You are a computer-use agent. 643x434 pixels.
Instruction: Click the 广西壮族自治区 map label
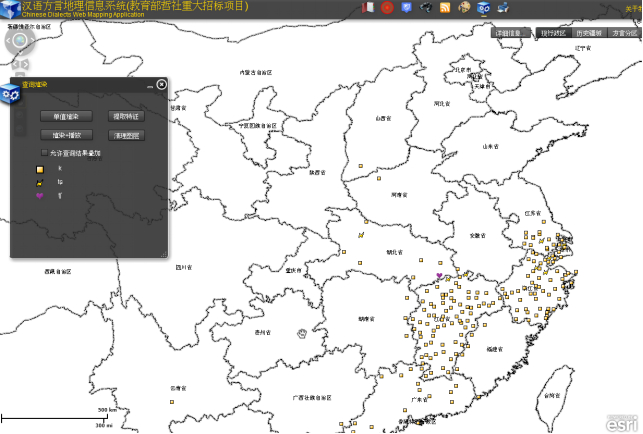click(312, 397)
